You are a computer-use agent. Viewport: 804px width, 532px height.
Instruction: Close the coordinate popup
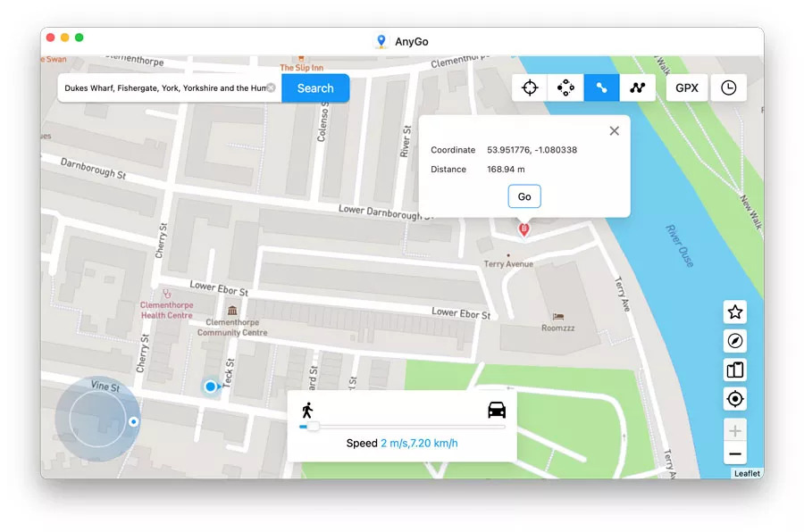click(x=615, y=130)
